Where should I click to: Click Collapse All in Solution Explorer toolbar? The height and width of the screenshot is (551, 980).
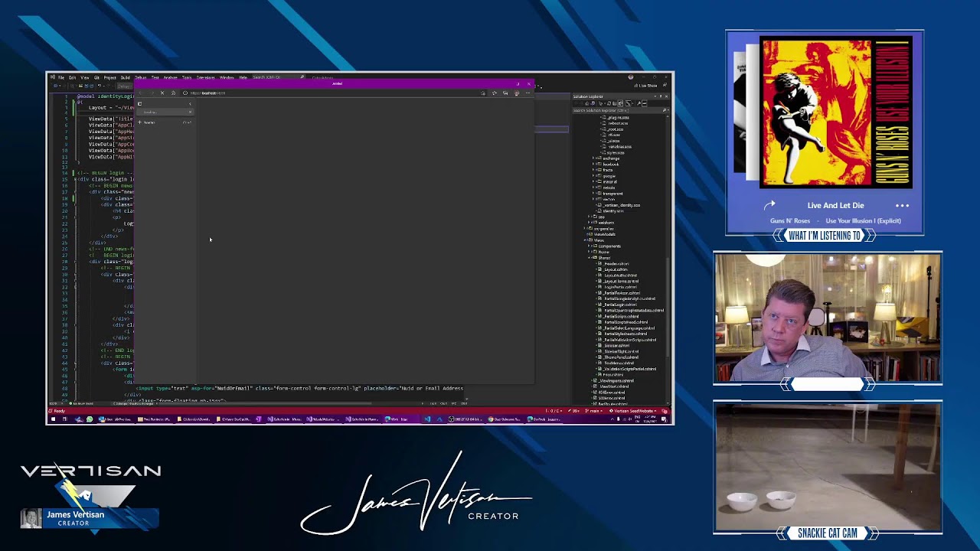tap(614, 103)
